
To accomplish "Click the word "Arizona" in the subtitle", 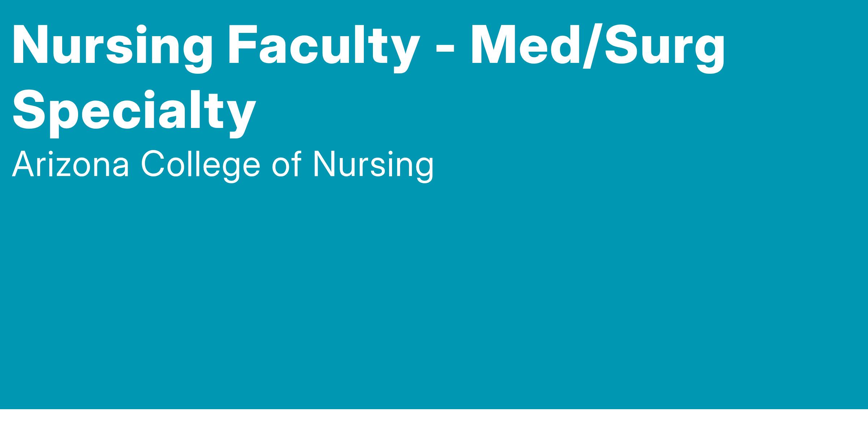I will pyautogui.click(x=71, y=165).
